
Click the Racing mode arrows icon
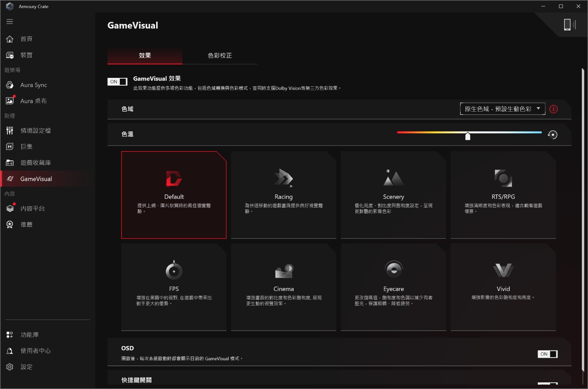coord(284,178)
